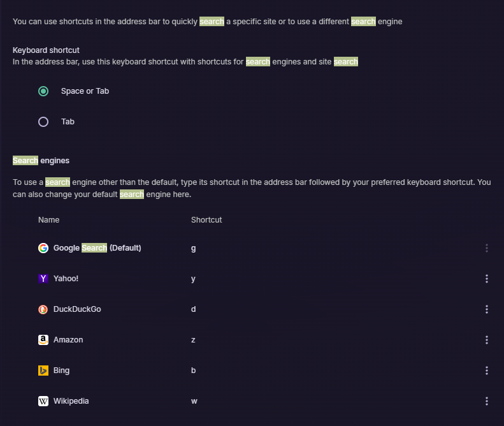Open more actions menu for Yahoo!
The width and height of the screenshot is (504, 426).
[x=487, y=279]
